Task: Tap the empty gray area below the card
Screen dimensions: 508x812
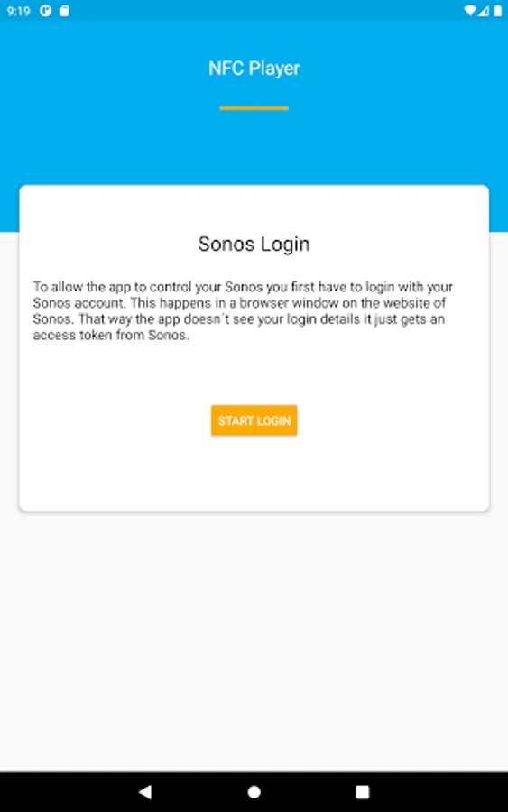Action: pyautogui.click(x=254, y=642)
